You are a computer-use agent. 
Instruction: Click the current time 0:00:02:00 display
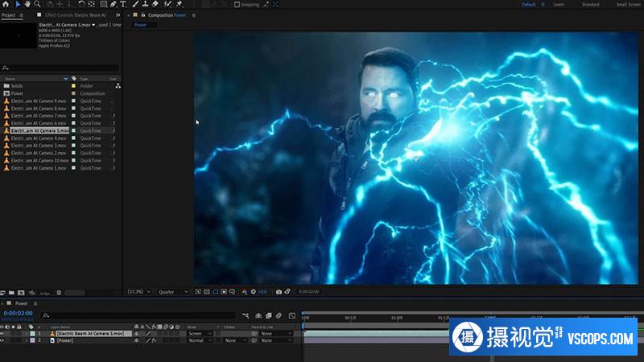[18, 313]
